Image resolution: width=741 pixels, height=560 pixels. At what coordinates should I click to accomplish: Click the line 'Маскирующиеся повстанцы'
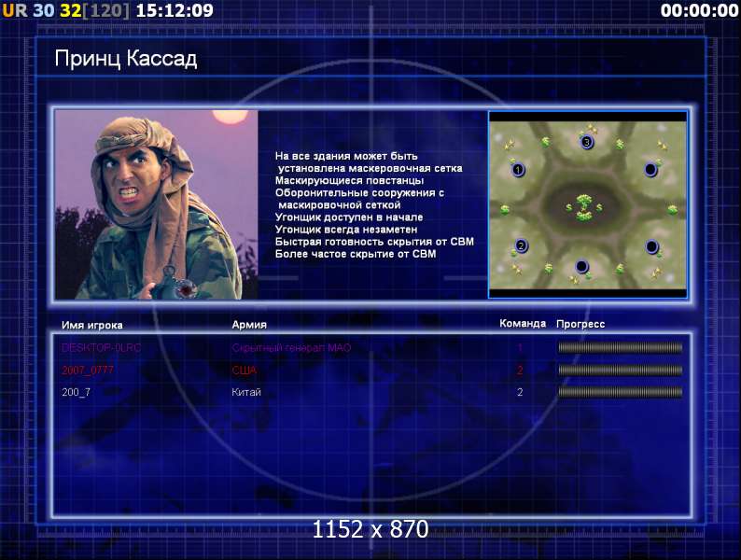coord(349,180)
